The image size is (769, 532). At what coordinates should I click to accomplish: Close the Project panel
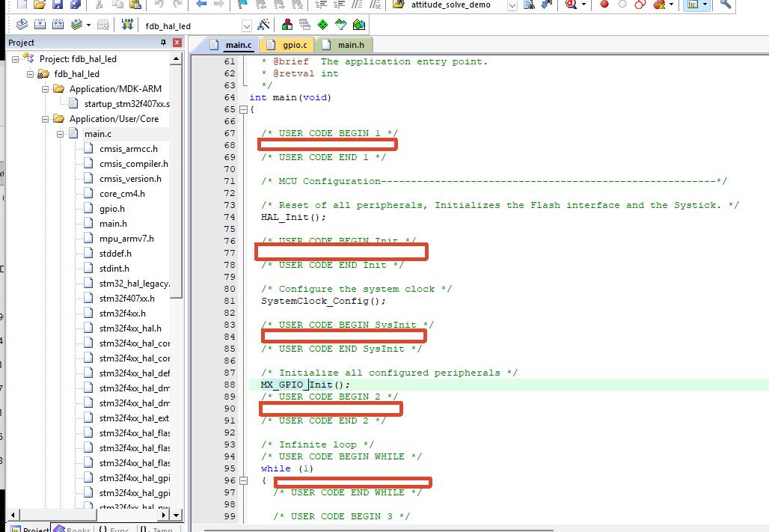coord(177,43)
